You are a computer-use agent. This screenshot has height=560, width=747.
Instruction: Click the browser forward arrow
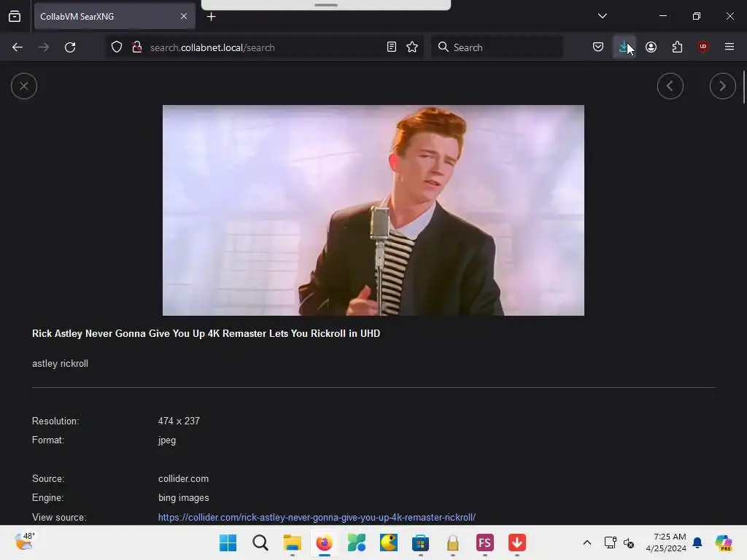tap(44, 47)
